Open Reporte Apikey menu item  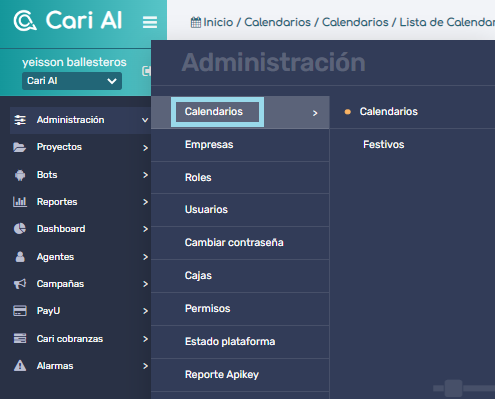click(x=240, y=375)
